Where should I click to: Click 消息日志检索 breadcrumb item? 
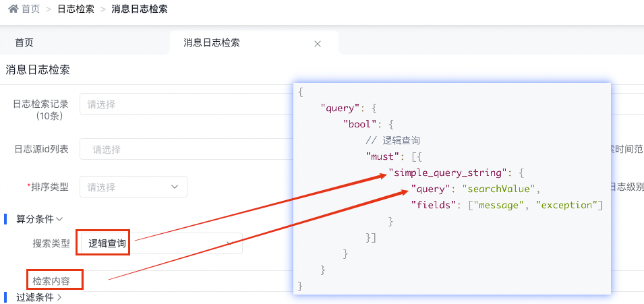(x=140, y=9)
